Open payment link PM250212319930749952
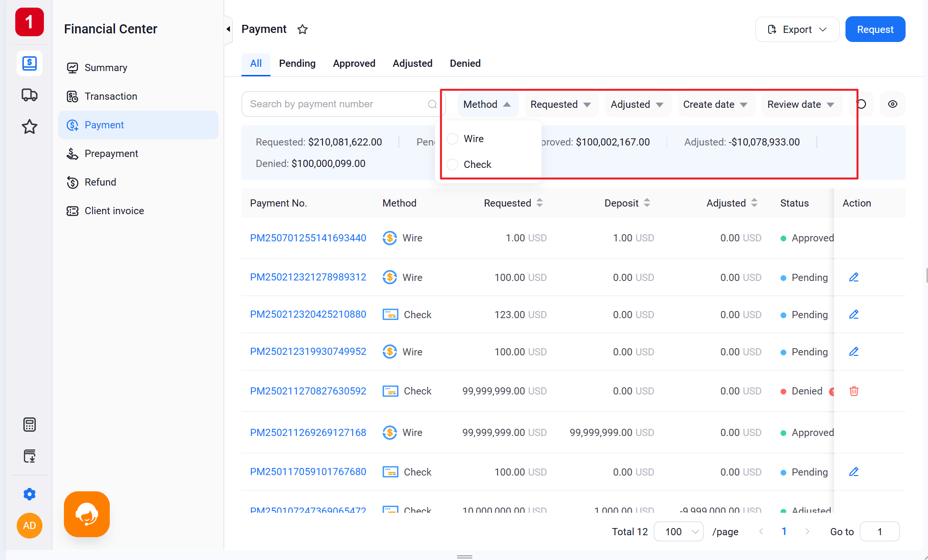This screenshot has height=560, width=928. 308,352
